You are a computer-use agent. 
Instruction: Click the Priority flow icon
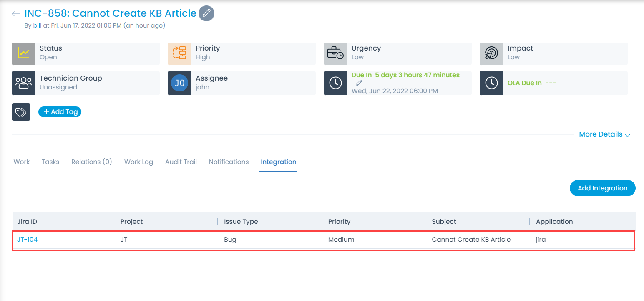point(179,53)
